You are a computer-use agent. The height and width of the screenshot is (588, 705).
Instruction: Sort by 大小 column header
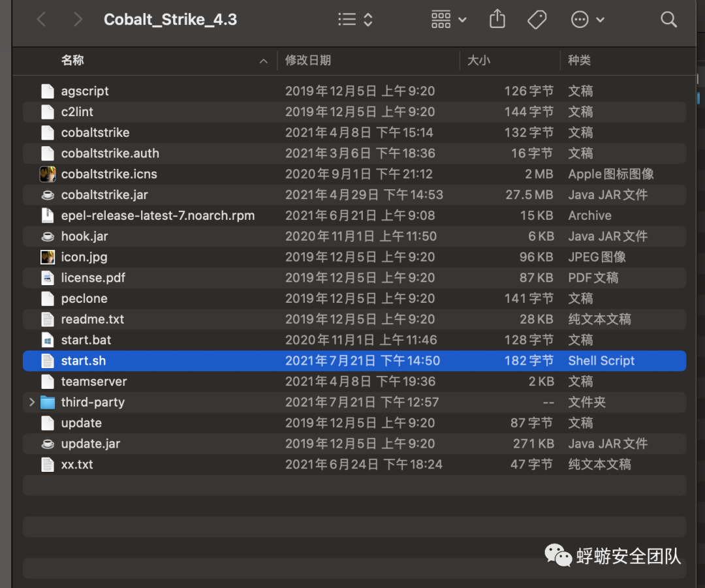pos(478,61)
